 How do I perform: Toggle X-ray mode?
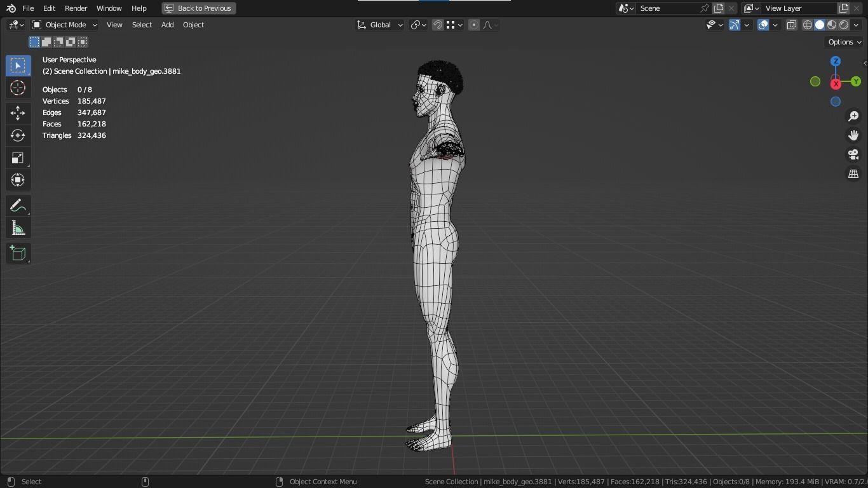coord(792,25)
